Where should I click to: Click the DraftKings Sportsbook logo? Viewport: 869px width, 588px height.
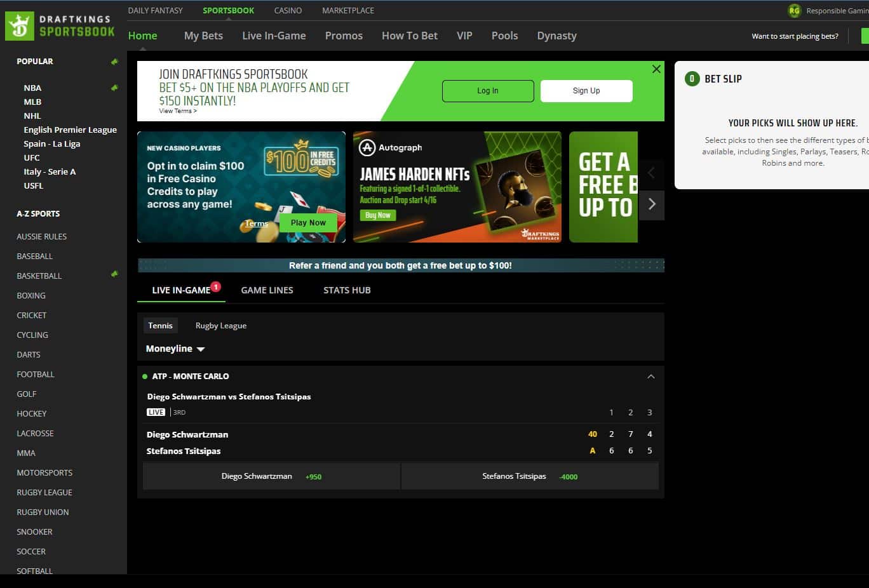60,25
